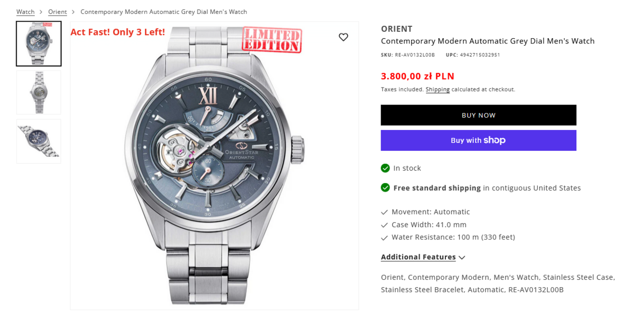Screen dimensions: 644x319
Task: Click the first breadcrumb chevron after Watch
Action: click(x=41, y=12)
